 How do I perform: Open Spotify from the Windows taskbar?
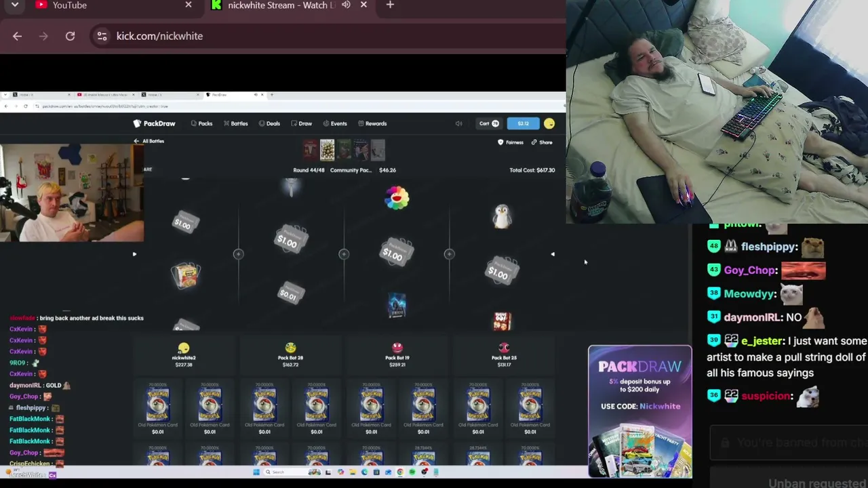412,472
